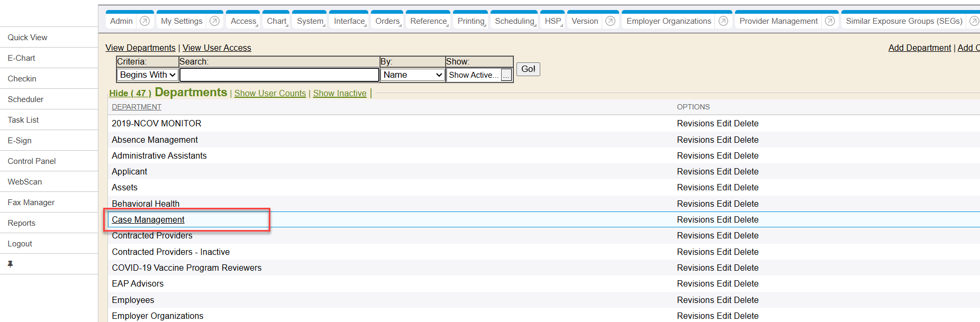Click the Version tab arrow icon
Viewport: 980px width, 322px height.
[x=610, y=21]
